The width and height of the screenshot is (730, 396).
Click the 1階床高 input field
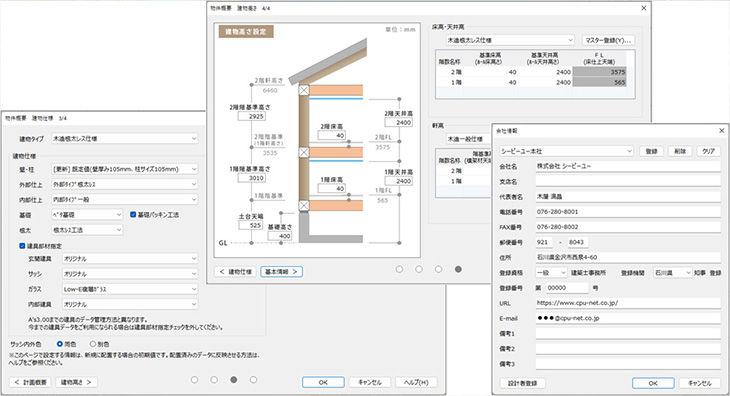click(x=332, y=188)
